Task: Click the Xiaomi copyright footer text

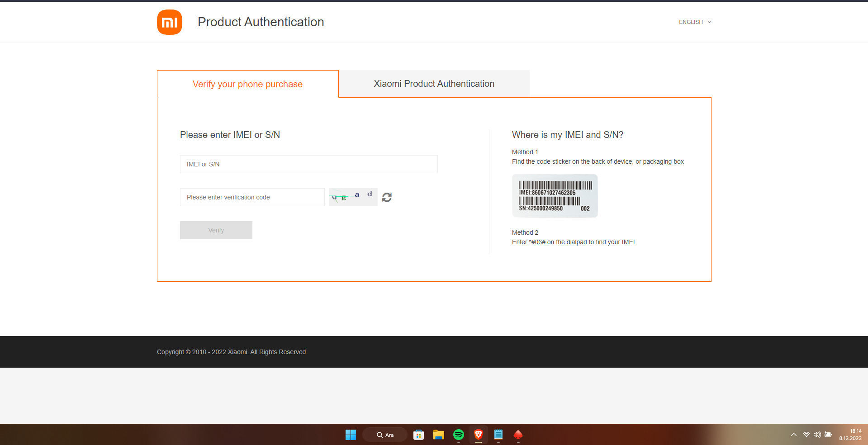Action: [x=232, y=352]
